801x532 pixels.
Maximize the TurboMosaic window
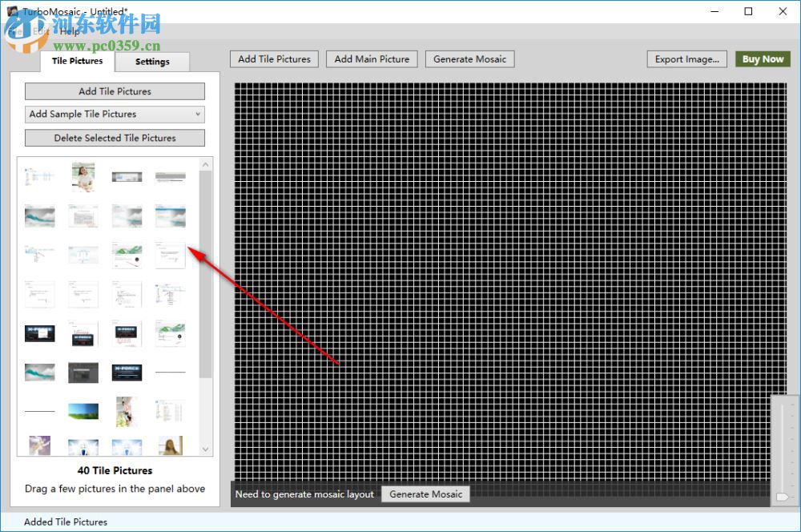pos(748,11)
